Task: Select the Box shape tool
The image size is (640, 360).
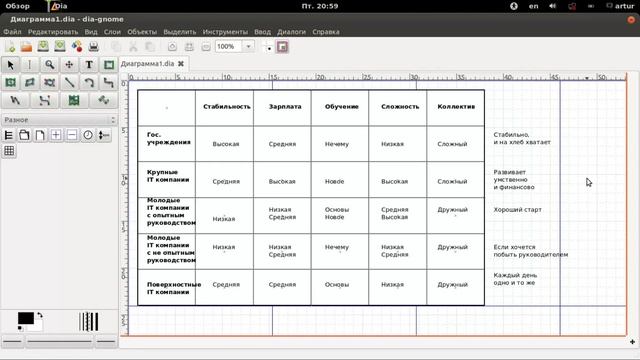Action: pyautogui.click(x=109, y=64)
